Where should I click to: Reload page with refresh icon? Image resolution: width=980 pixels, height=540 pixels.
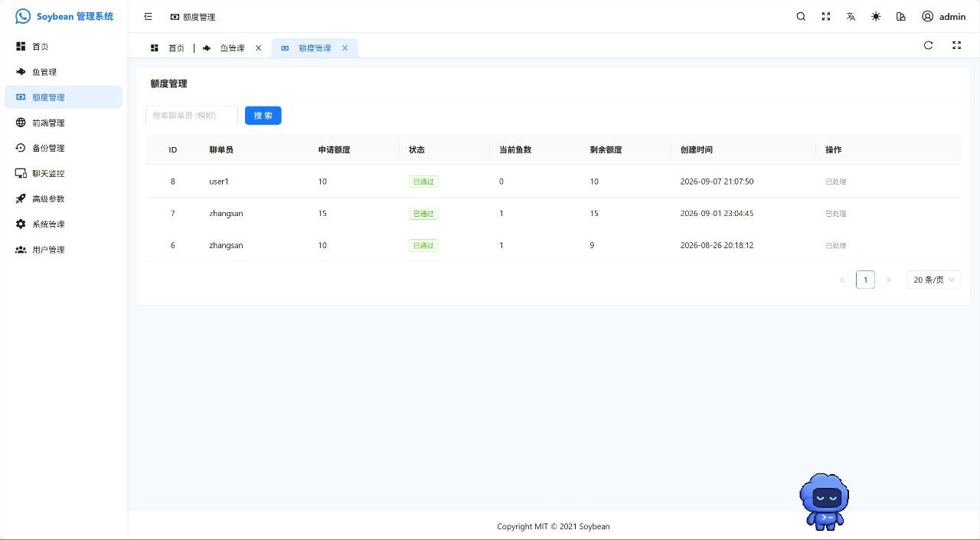click(x=928, y=45)
